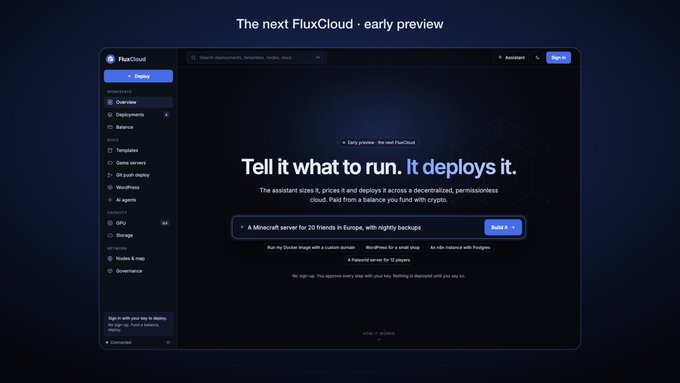Click the GPU chip icon

(110, 223)
